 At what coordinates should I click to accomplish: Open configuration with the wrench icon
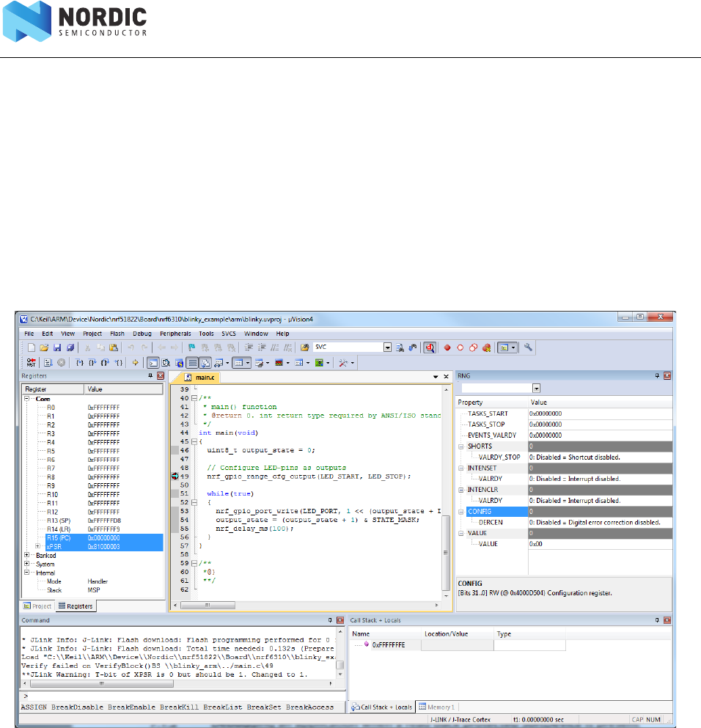pos(528,348)
